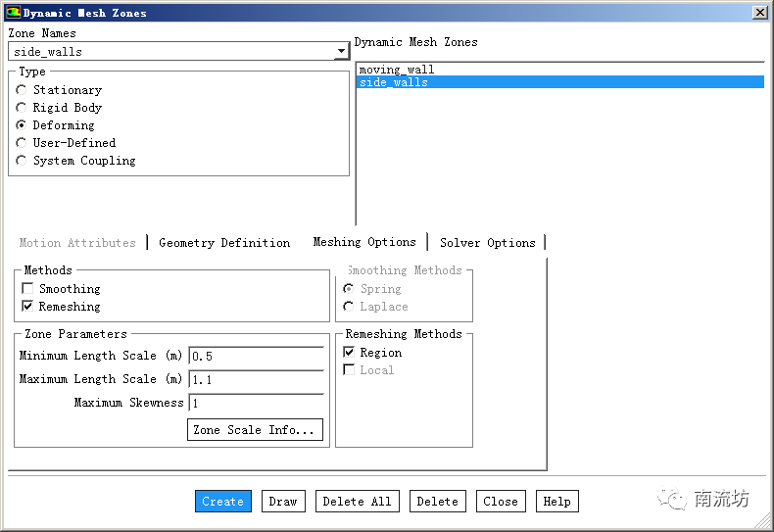Select the Stationary type radio button
Image resolution: width=774 pixels, height=532 pixels.
click(22, 90)
